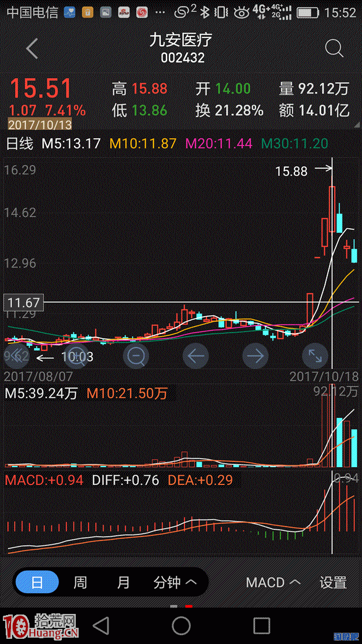This screenshot has width=362, height=644.
Task: Zoom in the candlestick chart
Action: (76, 356)
